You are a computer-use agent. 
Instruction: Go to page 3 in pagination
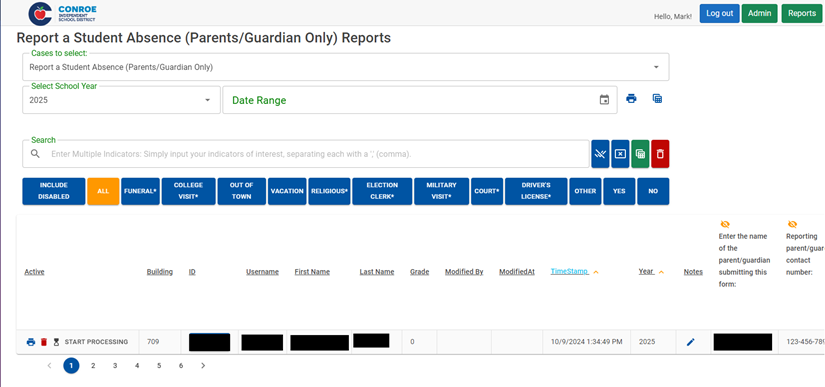(115, 365)
